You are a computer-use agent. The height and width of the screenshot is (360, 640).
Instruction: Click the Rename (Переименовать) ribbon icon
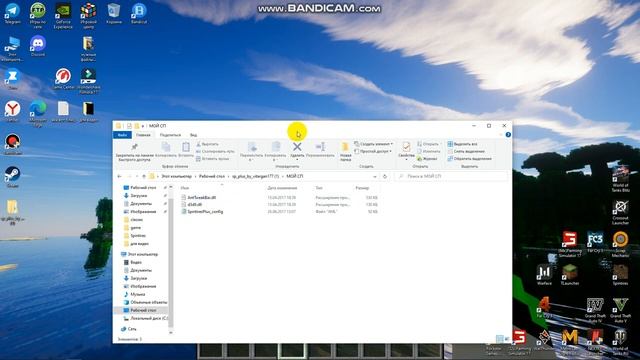coord(320,147)
